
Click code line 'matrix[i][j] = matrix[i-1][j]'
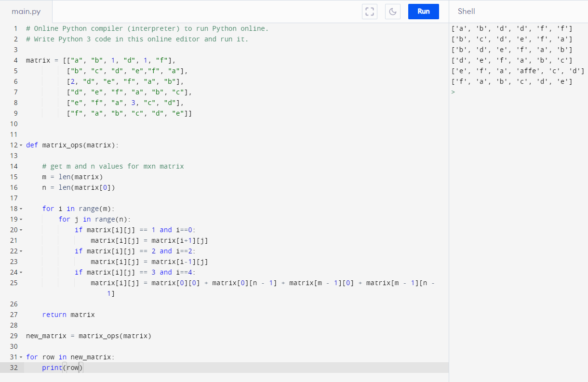tap(149, 262)
